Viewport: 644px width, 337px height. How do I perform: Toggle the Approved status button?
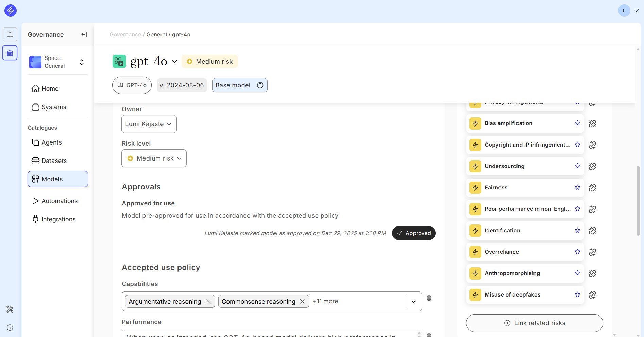(x=413, y=233)
